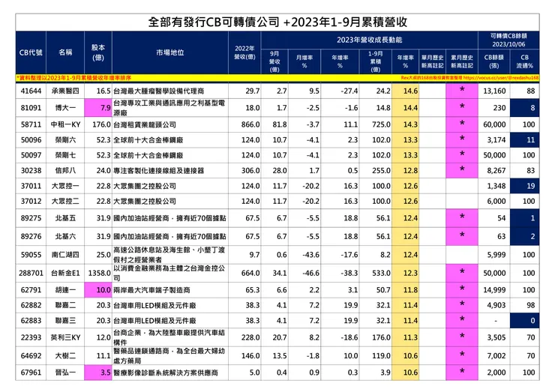555x392 pixels.
Task: Click the 2023年營收成長動能 group header
Action: [369, 40]
